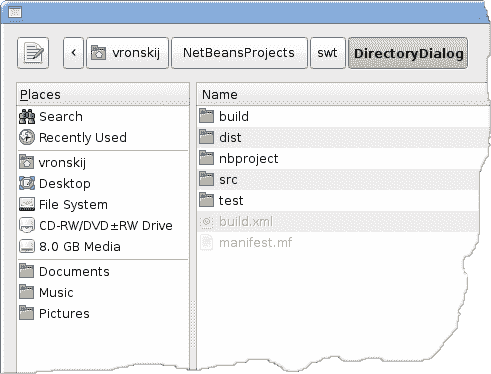Select the Pictures label in Places
Image resolution: width=491 pixels, height=374 pixels.
click(x=64, y=314)
